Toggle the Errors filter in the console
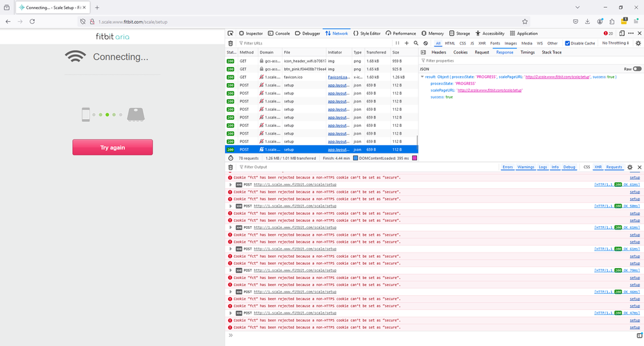The image size is (644, 346). (507, 167)
